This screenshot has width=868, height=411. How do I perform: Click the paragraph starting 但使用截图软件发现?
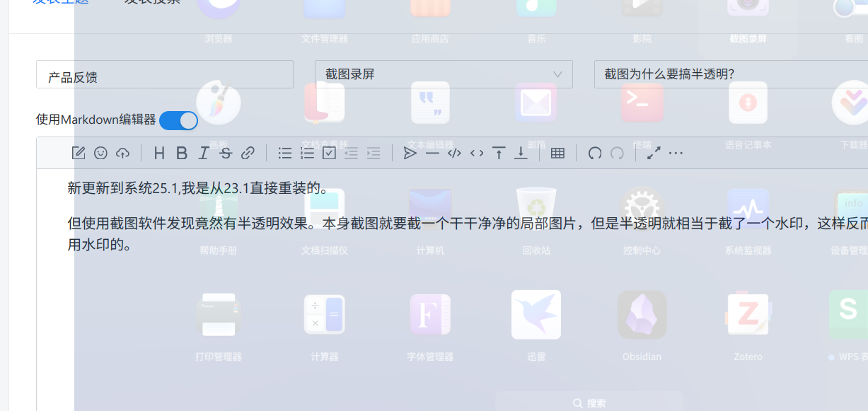click(x=468, y=234)
